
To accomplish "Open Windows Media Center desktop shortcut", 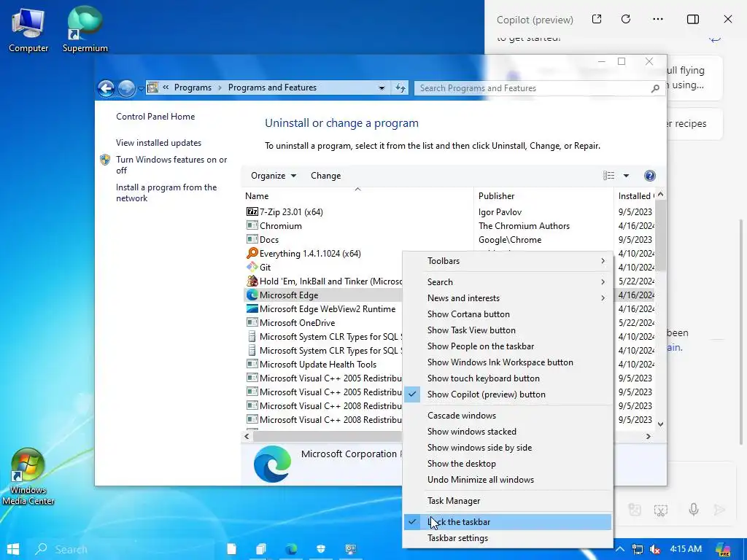I will tap(28, 476).
